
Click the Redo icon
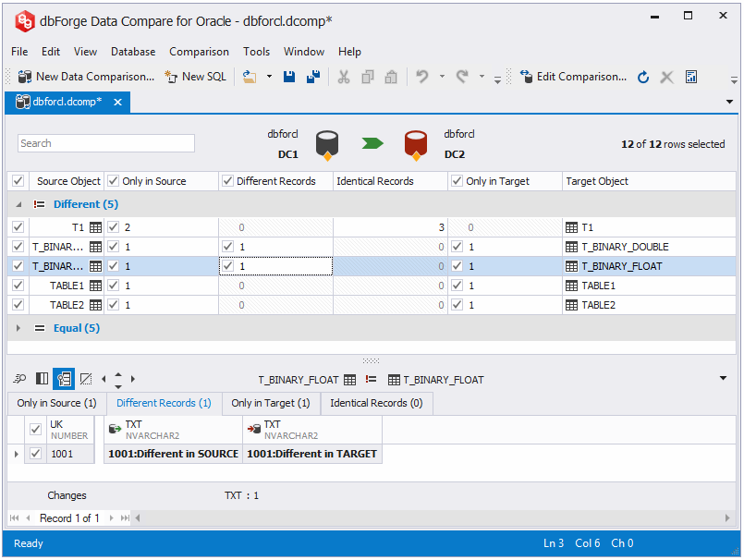pos(462,77)
